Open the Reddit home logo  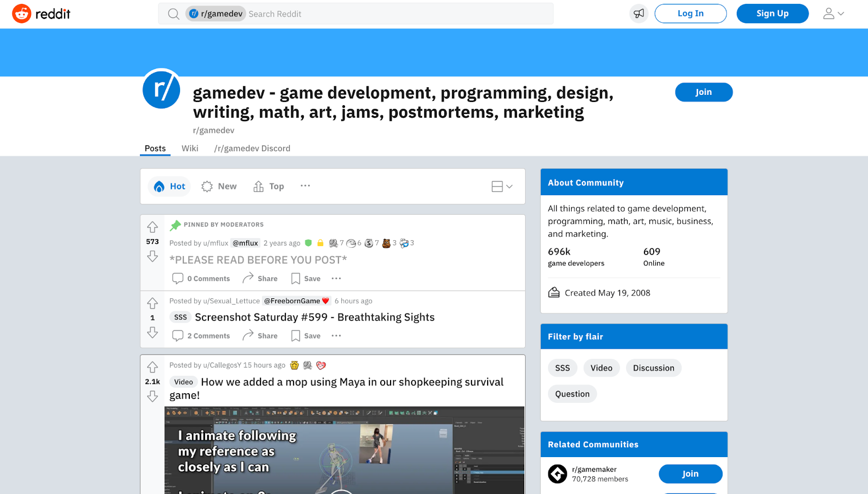(41, 14)
